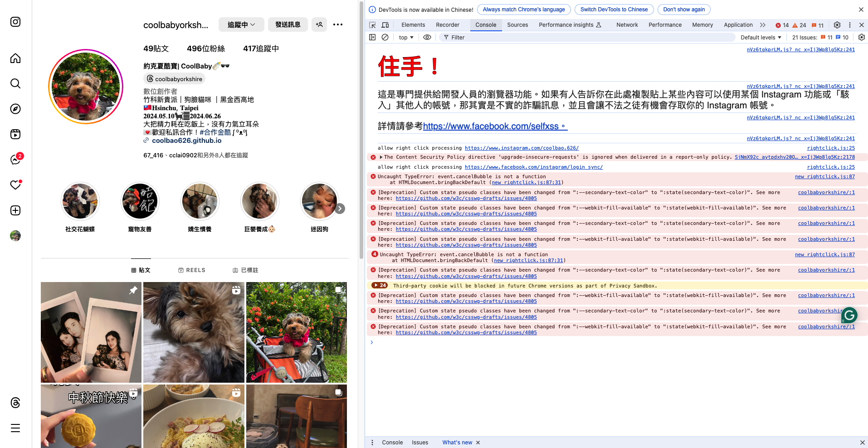The image size is (868, 448).
Task: Open Instagram Direct messages icon
Action: tap(15, 159)
